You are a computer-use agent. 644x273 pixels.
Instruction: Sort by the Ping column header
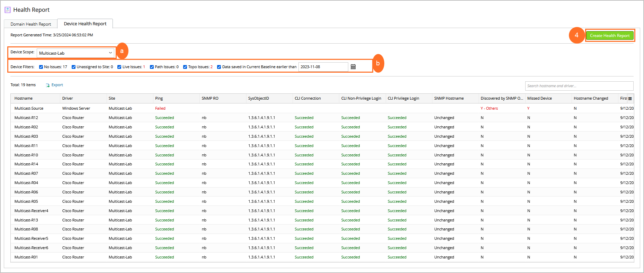pos(159,98)
